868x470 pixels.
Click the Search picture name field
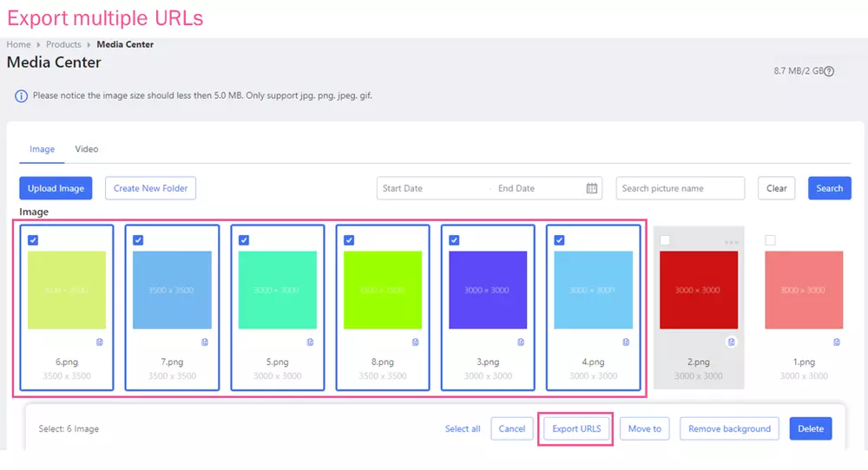680,188
